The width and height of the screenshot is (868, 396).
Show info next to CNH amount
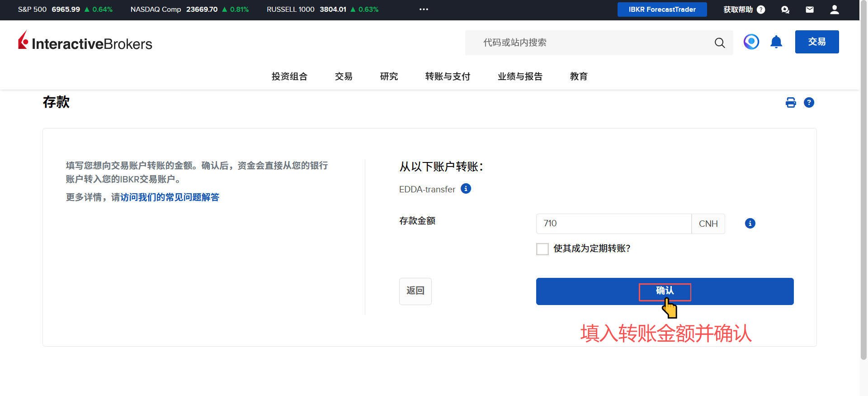750,224
